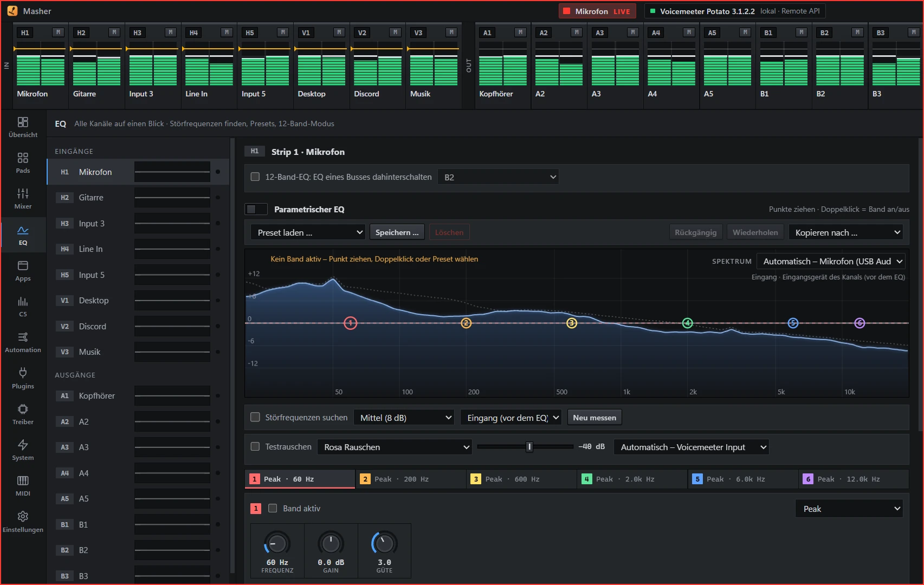Open the Automation sidebar page
The image size is (924, 585).
click(23, 342)
